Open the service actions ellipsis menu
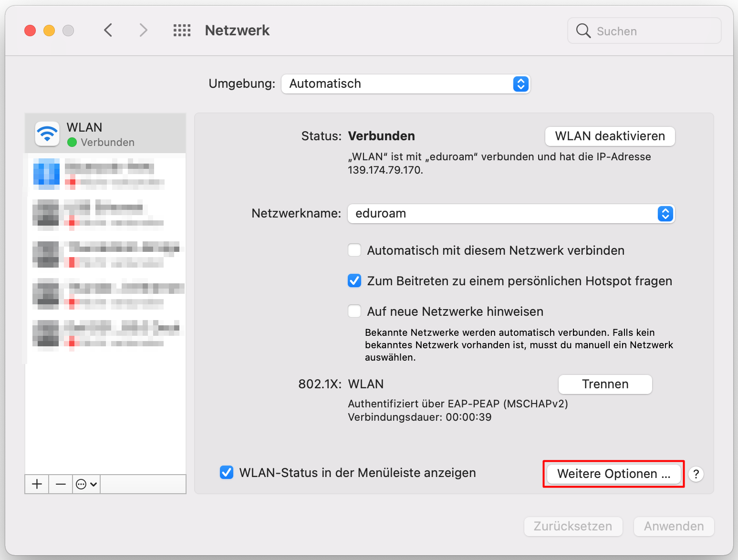This screenshot has width=738, height=560. click(x=86, y=484)
